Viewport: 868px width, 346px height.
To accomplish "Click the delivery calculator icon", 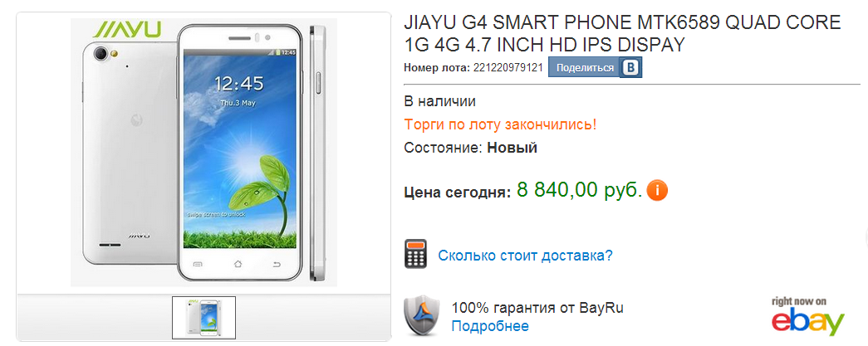I will pyautogui.click(x=415, y=254).
